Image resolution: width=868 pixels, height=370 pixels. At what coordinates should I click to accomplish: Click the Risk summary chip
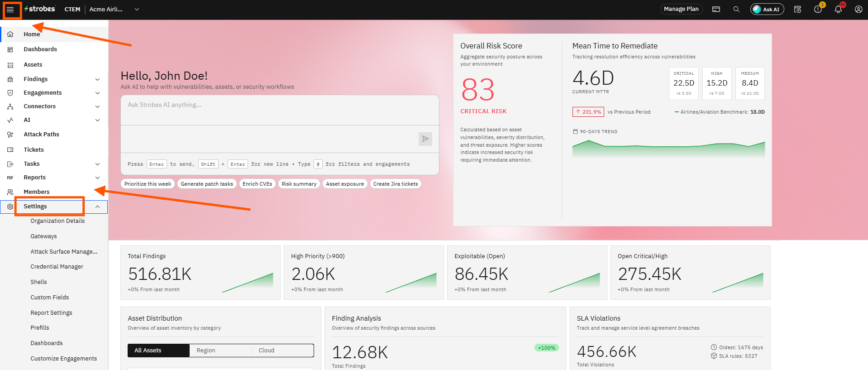point(299,184)
